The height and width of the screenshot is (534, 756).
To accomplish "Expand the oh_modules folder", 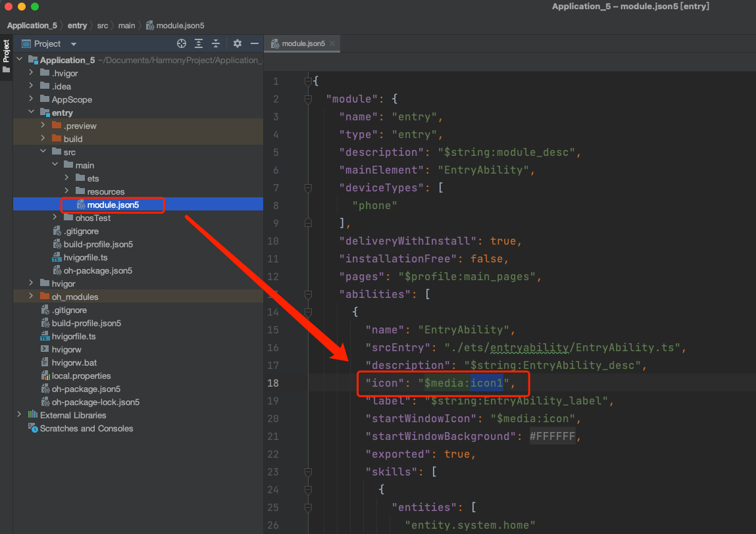I will tap(32, 296).
